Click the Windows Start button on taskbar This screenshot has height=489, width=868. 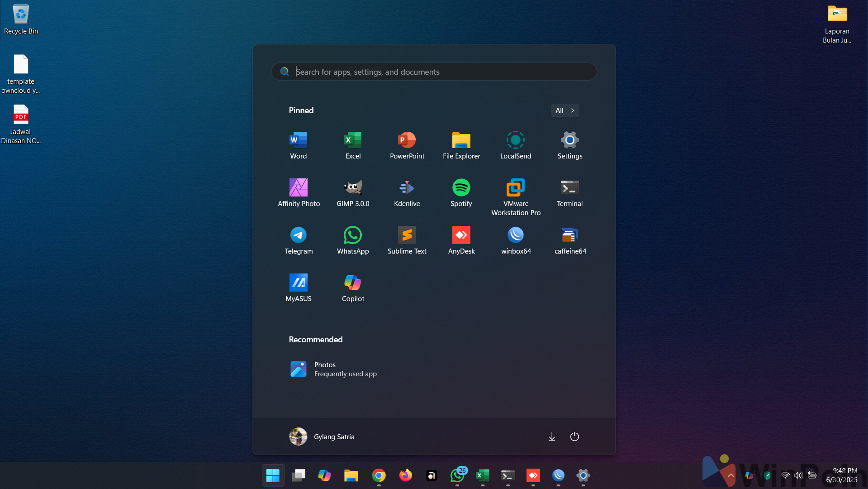click(x=273, y=475)
